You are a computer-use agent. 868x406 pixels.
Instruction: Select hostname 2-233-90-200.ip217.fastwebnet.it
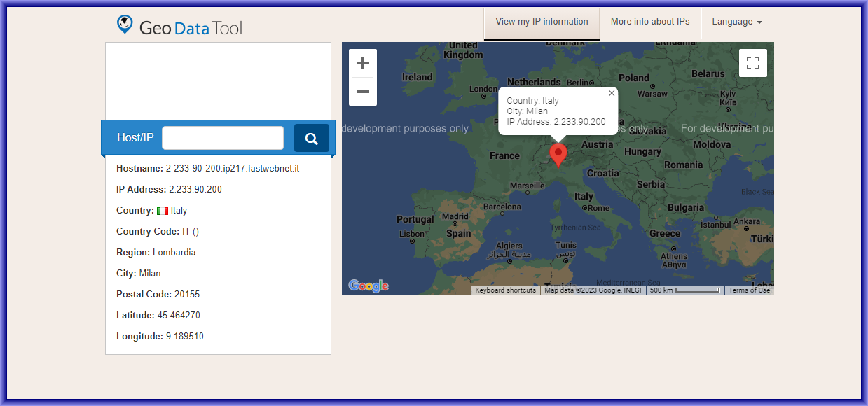[x=233, y=169]
